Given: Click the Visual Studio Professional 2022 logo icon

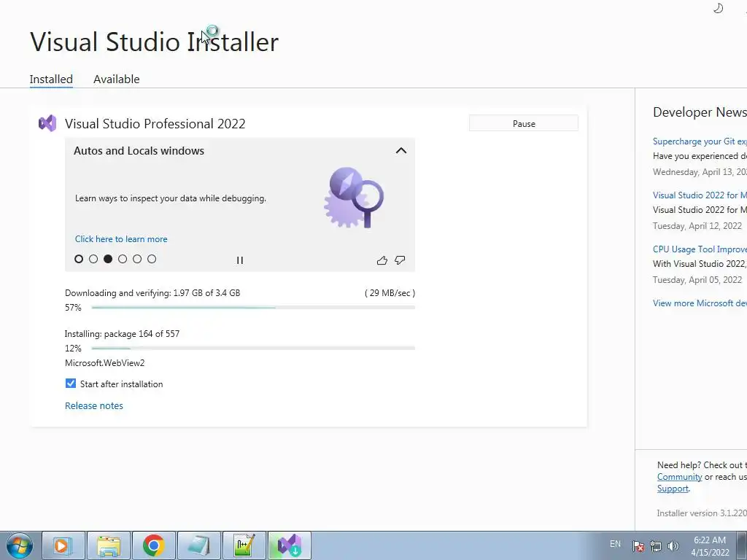Looking at the screenshot, I should tap(47, 123).
